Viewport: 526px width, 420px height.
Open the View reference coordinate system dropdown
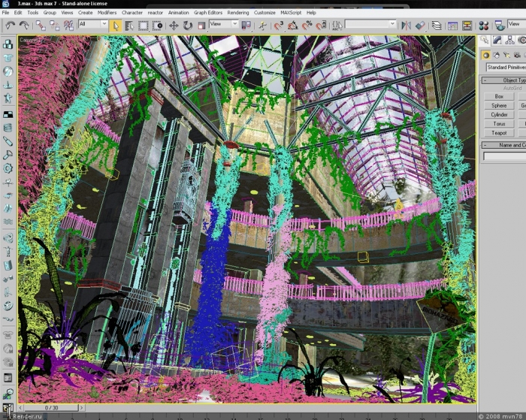click(x=223, y=24)
